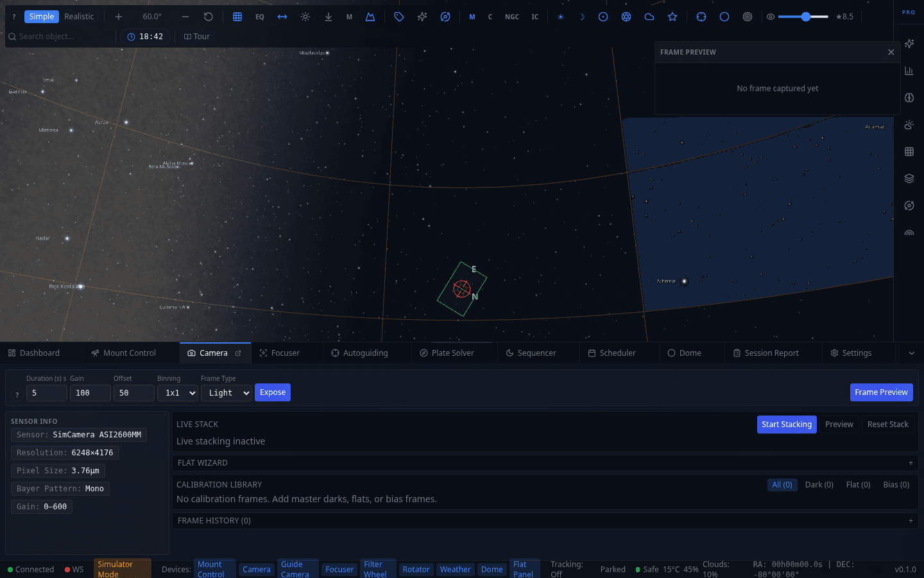
Task: Click the Live Stack Preview button
Action: 839,425
